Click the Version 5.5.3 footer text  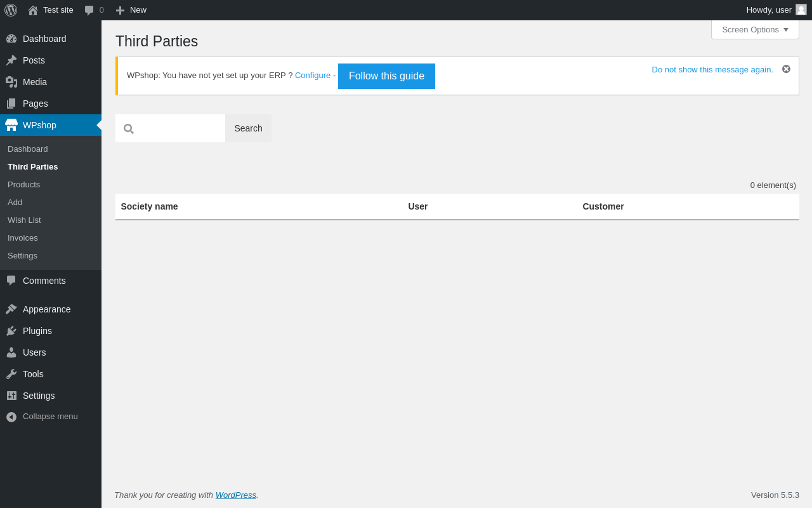tap(775, 495)
